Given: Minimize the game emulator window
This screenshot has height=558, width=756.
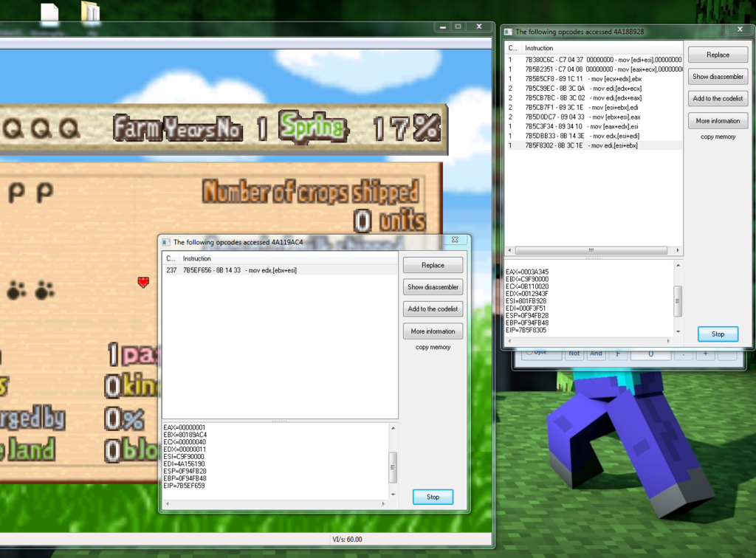Looking at the screenshot, I should [443, 27].
